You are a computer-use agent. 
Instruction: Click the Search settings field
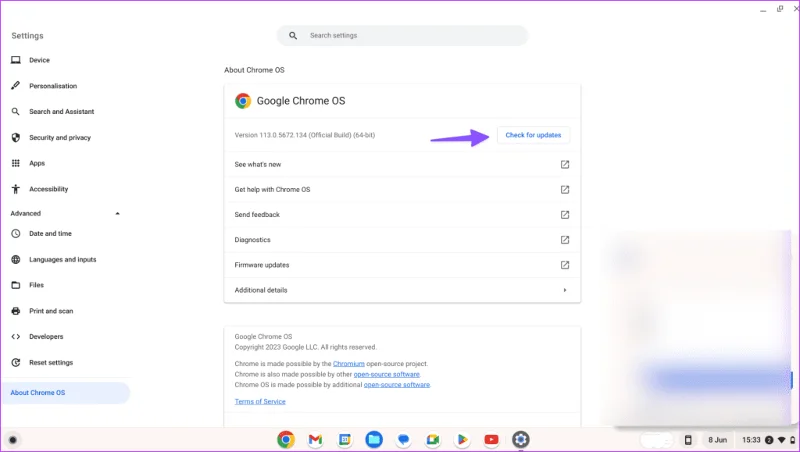pos(402,36)
